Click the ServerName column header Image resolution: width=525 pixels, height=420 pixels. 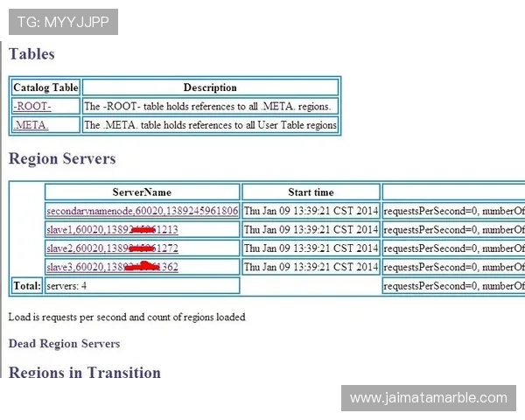pos(142,192)
